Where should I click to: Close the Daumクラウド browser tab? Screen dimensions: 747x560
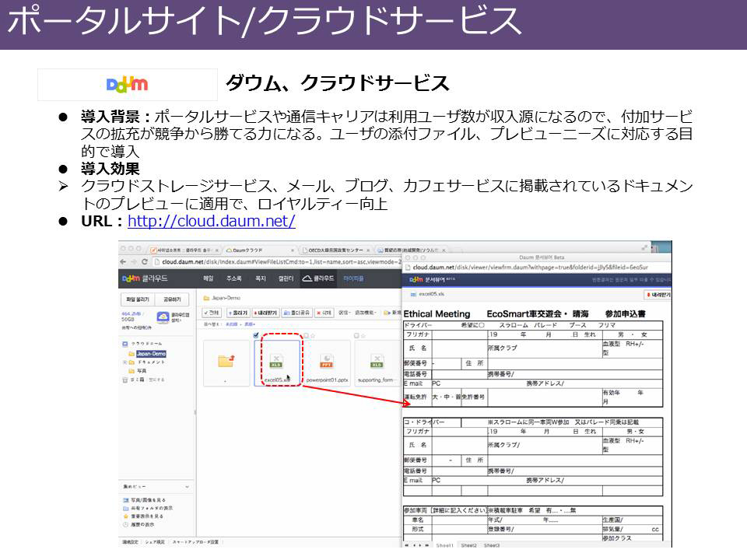click(293, 250)
